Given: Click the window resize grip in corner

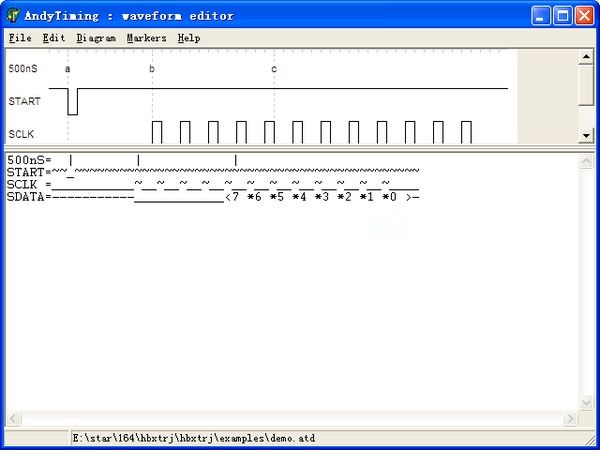Looking at the screenshot, I should point(589,439).
